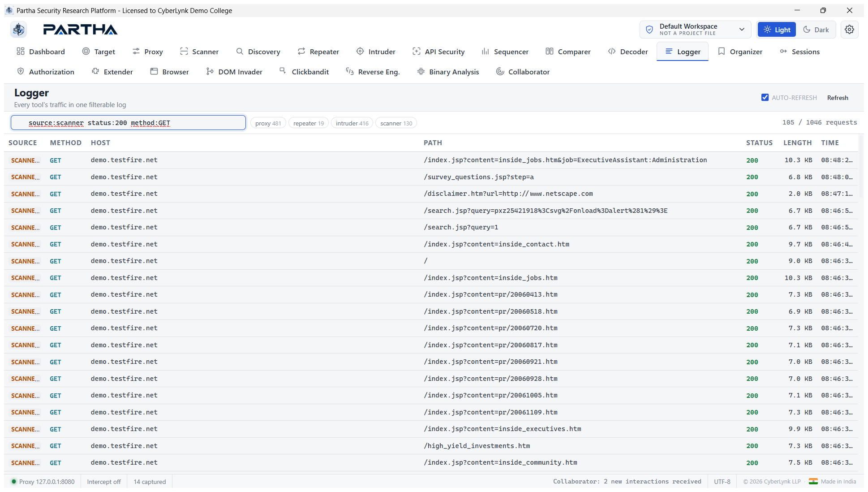Click the Dashboard grid icon
The image size is (868, 492).
(21, 52)
